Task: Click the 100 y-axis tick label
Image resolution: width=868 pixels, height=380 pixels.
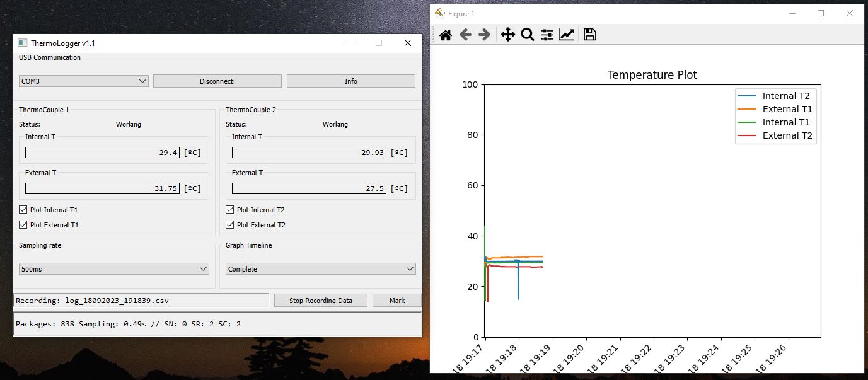Action: pos(470,84)
